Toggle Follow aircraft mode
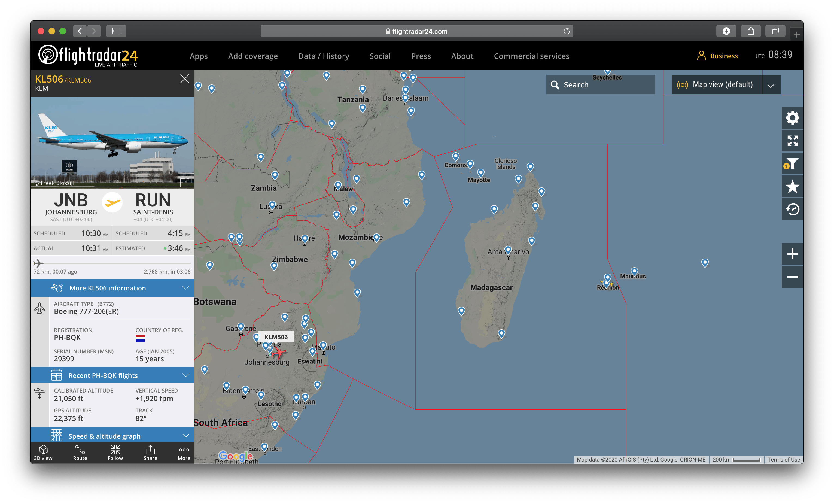 tap(115, 453)
